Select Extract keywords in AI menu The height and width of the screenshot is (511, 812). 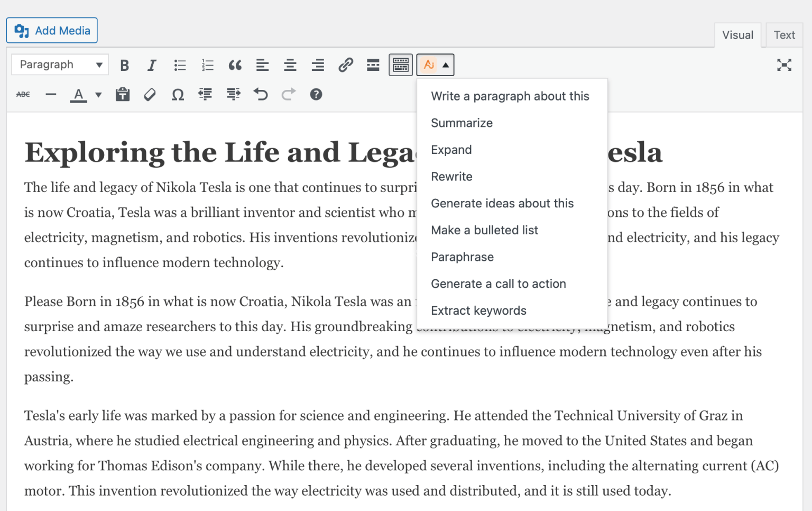[x=478, y=311]
